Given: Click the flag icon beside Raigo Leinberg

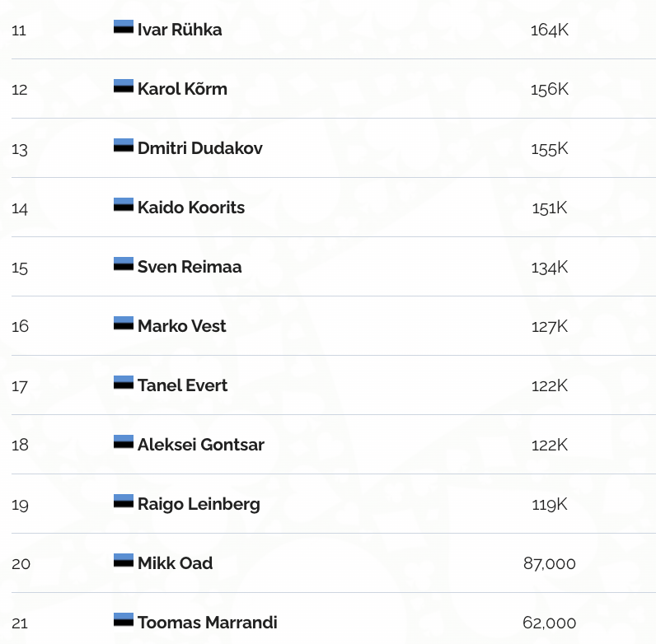Looking at the screenshot, I should [123, 502].
